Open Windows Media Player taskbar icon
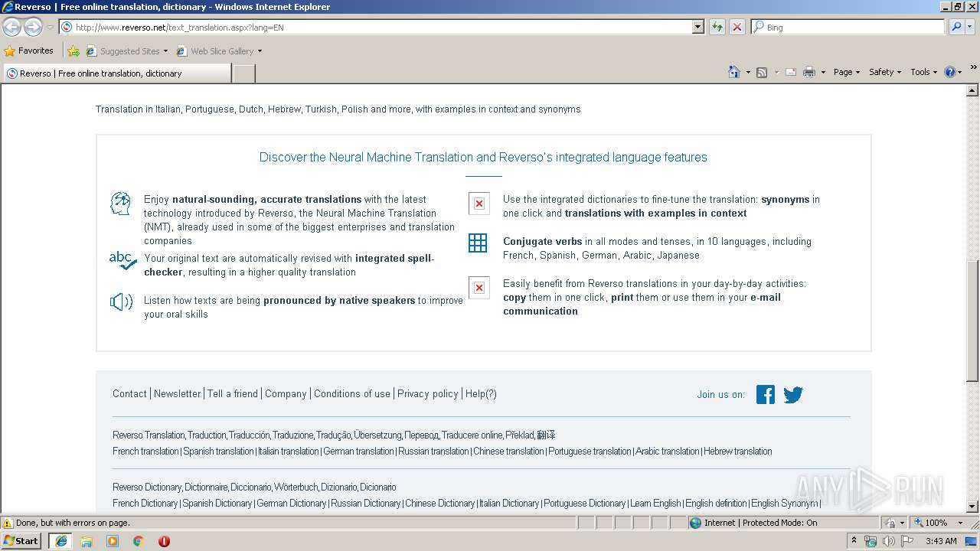Screen dimensions: 980x551 (x=113, y=541)
